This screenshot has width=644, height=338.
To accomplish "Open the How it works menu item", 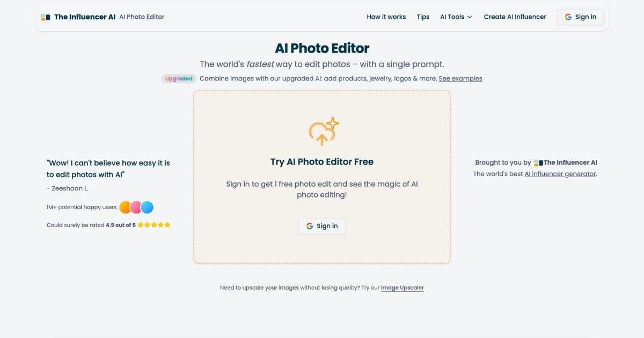I will [386, 17].
